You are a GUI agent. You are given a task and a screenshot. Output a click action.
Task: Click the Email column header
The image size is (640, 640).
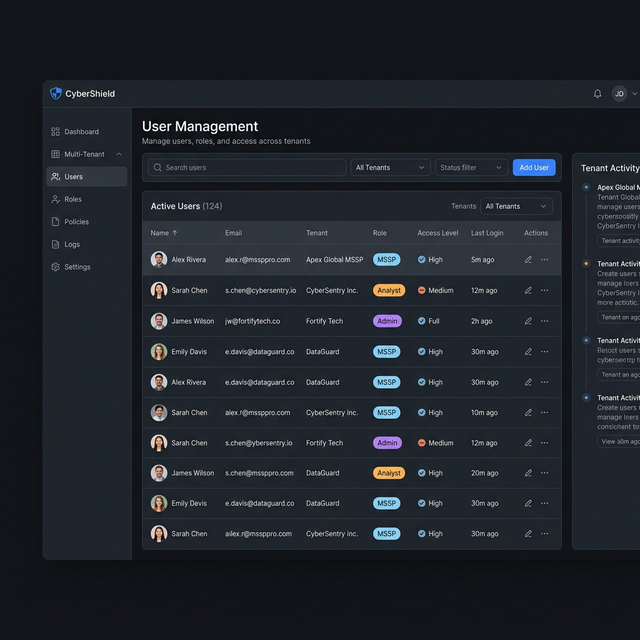[x=233, y=233]
